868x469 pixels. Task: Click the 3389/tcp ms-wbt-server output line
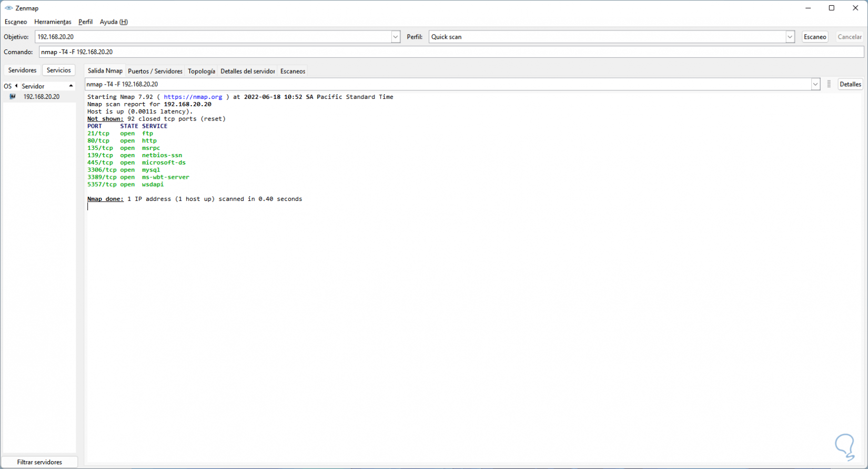pos(138,177)
